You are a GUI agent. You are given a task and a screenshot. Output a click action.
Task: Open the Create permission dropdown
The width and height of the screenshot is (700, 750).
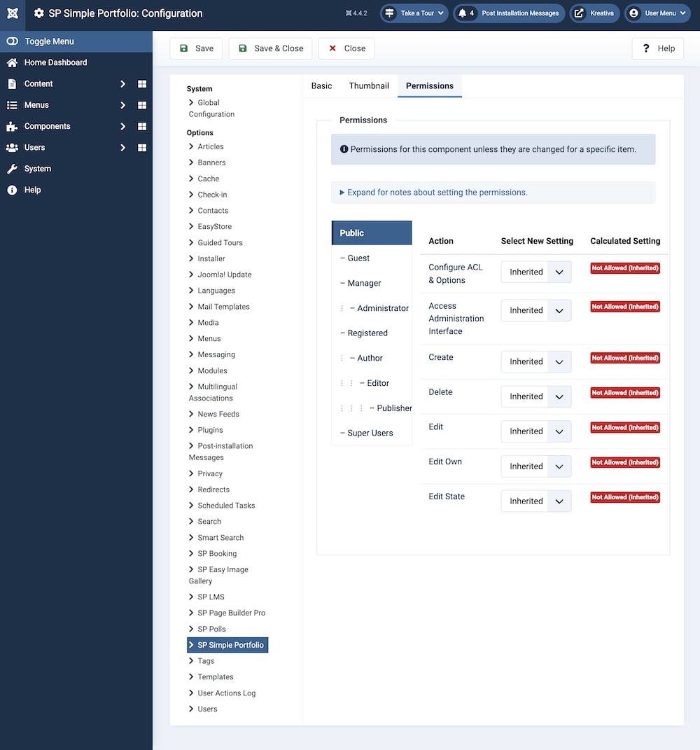536,362
